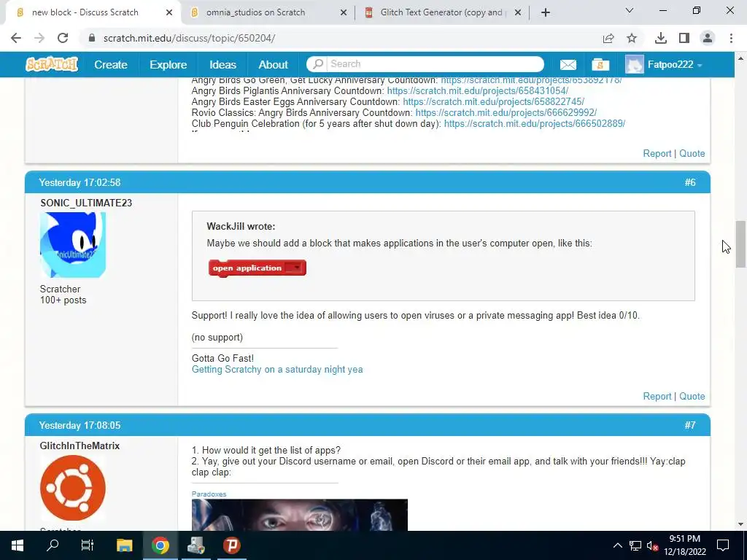Open the Ideas menu item
Screen dimensions: 747x560
[222, 64]
